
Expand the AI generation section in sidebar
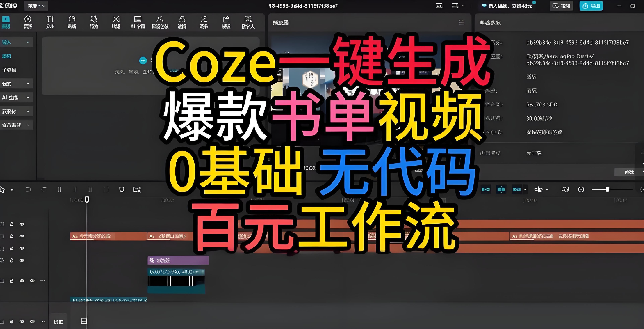[16, 97]
